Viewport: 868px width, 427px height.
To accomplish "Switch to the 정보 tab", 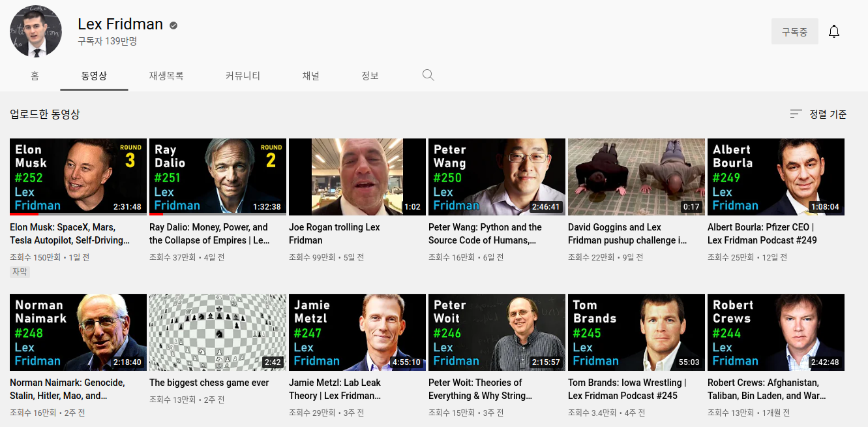I will pyautogui.click(x=370, y=76).
